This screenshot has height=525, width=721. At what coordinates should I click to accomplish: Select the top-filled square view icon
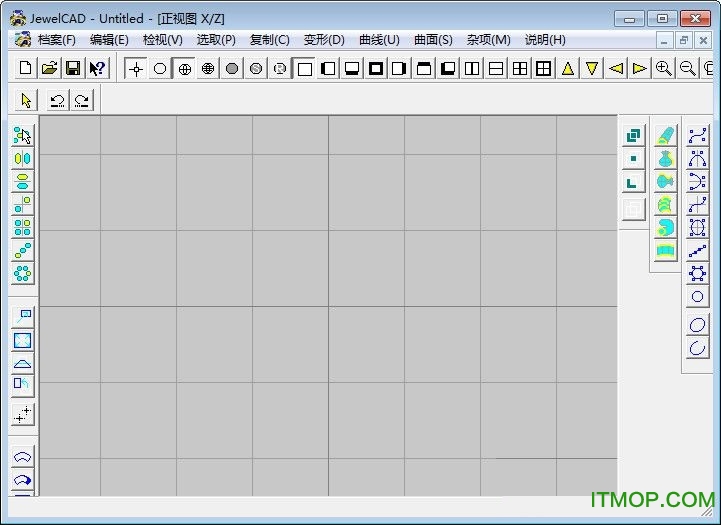click(424, 68)
